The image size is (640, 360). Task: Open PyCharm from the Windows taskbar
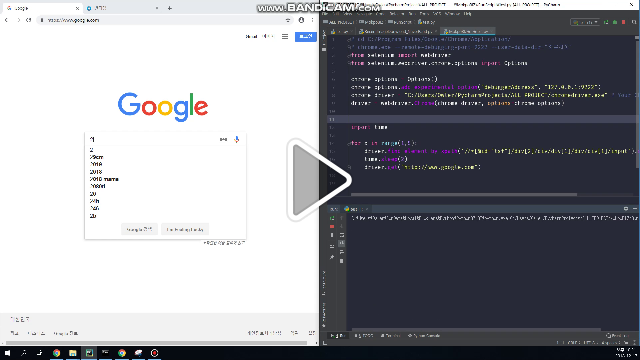pos(89,353)
